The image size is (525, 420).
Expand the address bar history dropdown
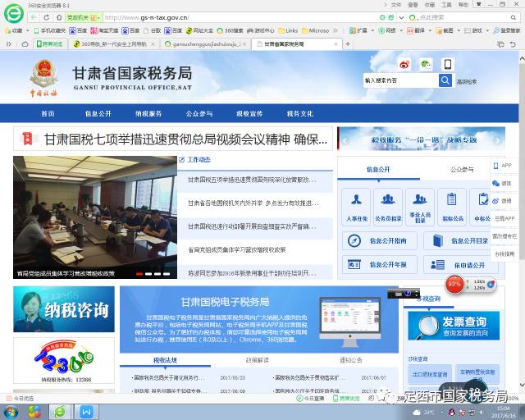point(401,17)
